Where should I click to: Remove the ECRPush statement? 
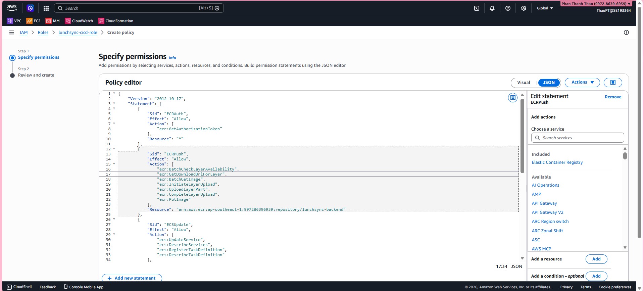click(613, 97)
